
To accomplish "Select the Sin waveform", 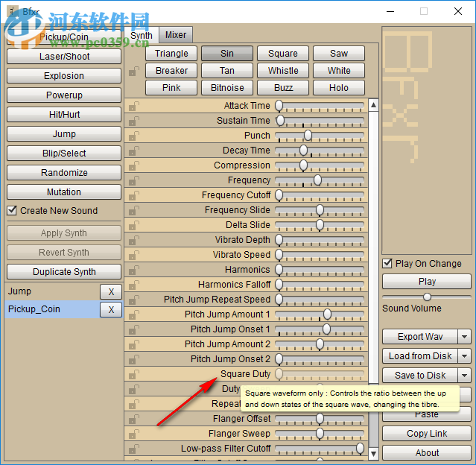I will [x=227, y=54].
